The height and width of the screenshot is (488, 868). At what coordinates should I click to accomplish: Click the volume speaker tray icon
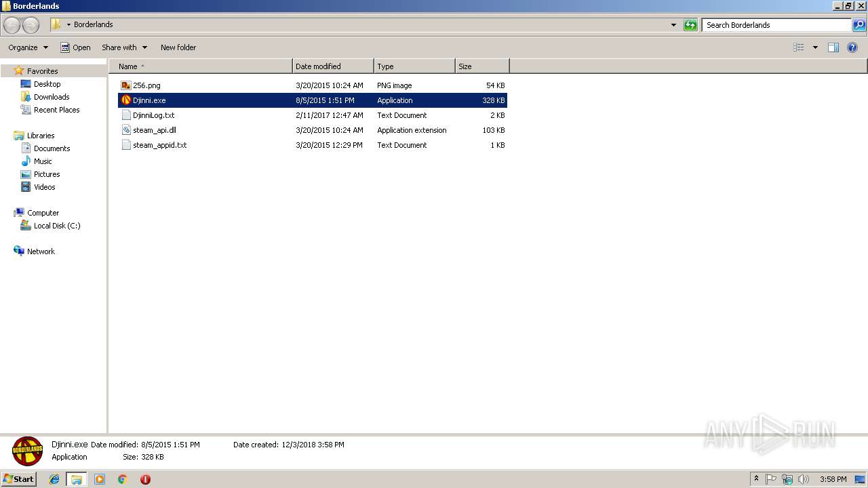(804, 479)
